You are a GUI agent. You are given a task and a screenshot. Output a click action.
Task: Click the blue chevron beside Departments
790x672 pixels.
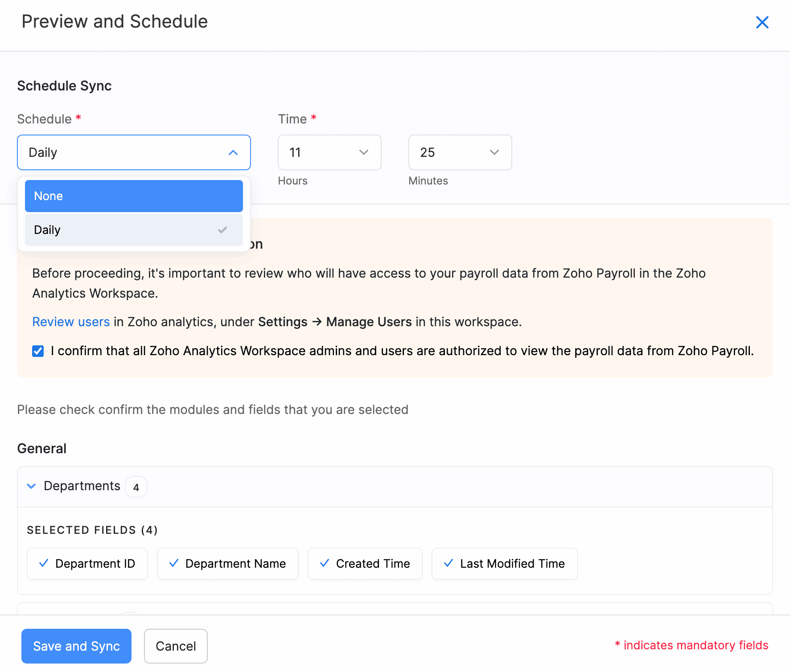31,486
